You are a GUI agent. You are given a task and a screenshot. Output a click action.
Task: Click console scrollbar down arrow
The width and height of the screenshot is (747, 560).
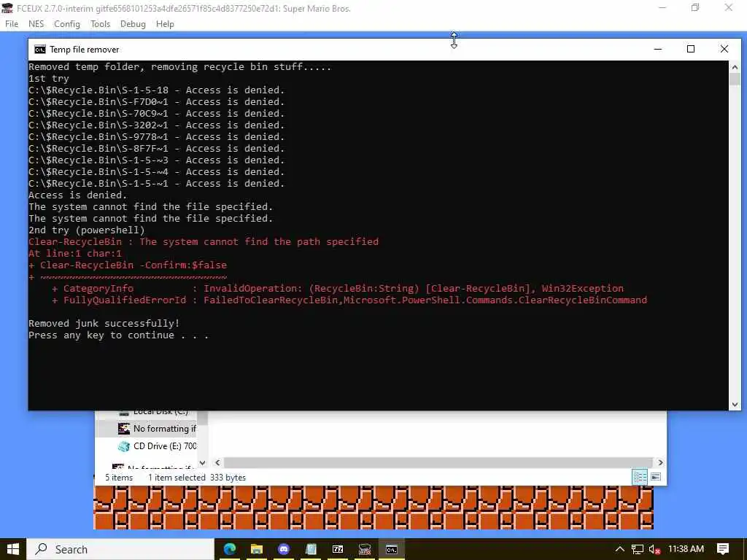(x=735, y=404)
